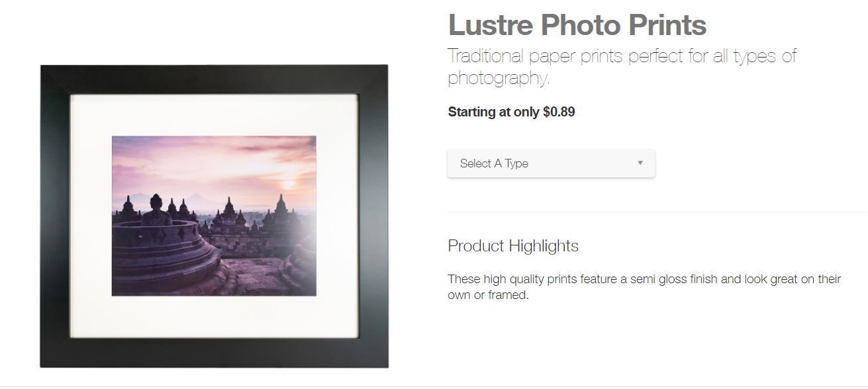Click the Buddha statue in the photo
Screen dimensions: 868x389
[x=157, y=211]
